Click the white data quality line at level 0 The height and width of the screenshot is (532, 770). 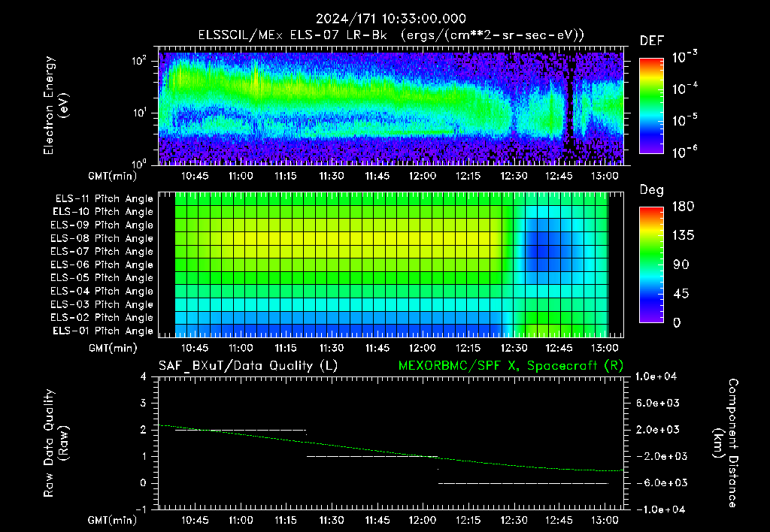(523, 483)
